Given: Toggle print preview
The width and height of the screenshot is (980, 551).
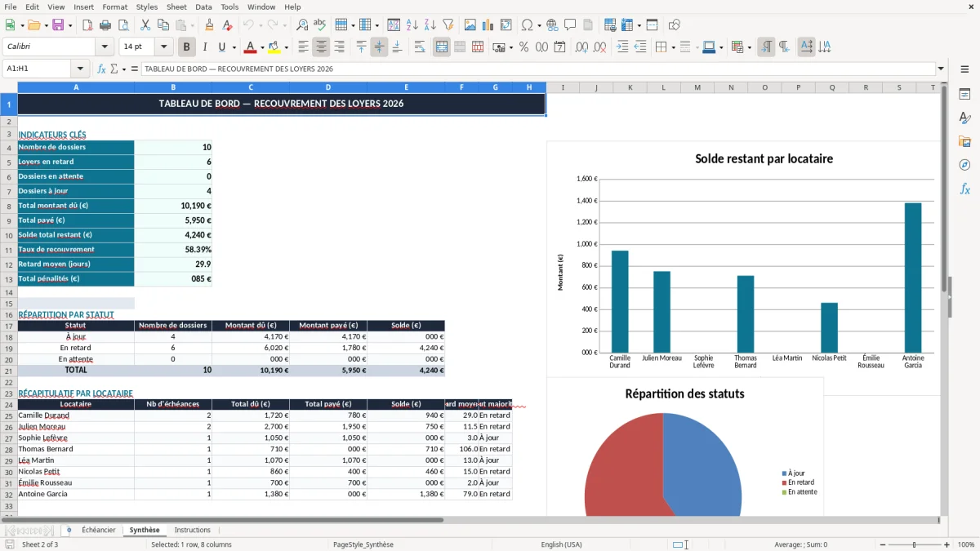Looking at the screenshot, I should (x=122, y=25).
